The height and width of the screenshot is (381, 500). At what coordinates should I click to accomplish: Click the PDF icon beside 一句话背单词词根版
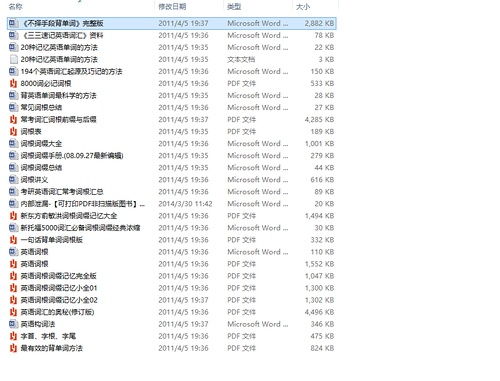pyautogui.click(x=13, y=240)
